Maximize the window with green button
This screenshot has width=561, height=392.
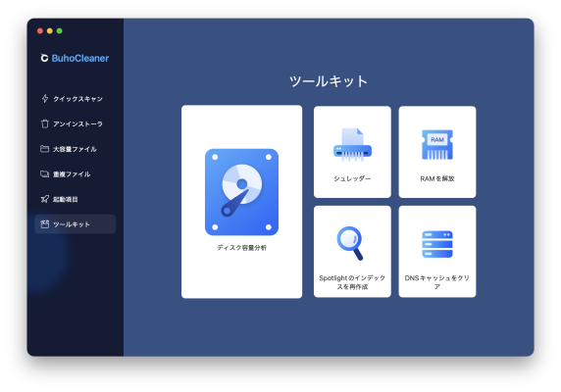60,31
